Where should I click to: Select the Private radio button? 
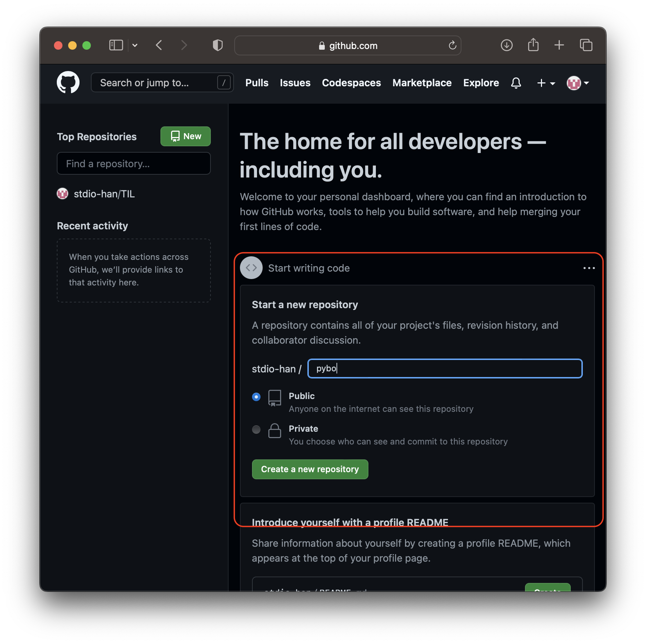coord(256,429)
